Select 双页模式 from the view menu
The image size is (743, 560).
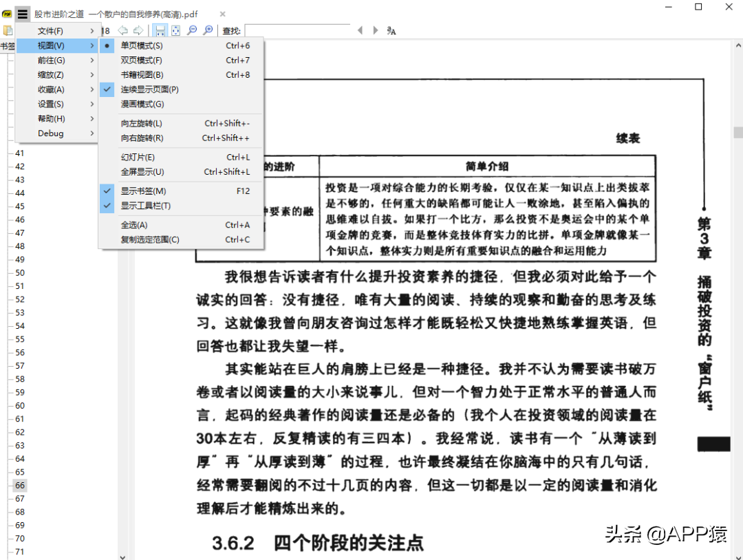pyautogui.click(x=141, y=60)
